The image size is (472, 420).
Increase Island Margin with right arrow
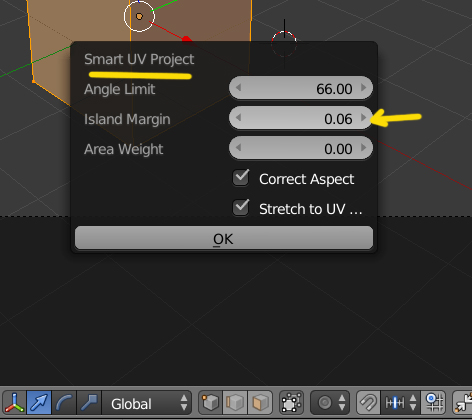tap(364, 118)
